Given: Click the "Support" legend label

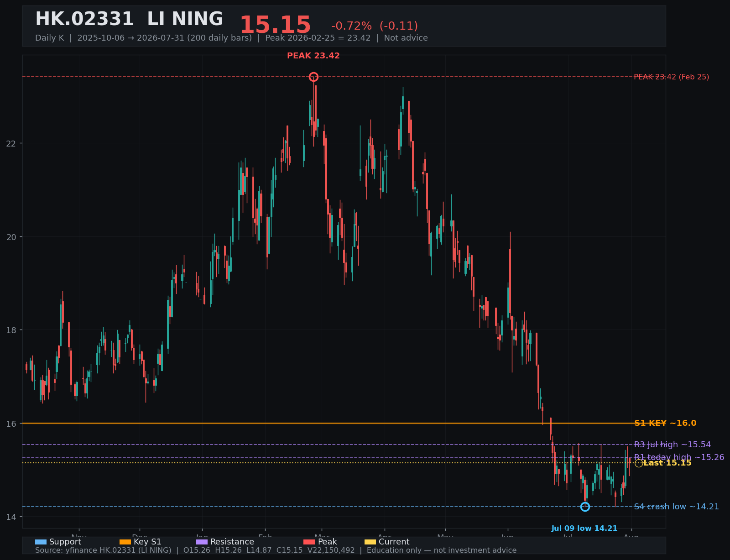Looking at the screenshot, I should 65,542.
